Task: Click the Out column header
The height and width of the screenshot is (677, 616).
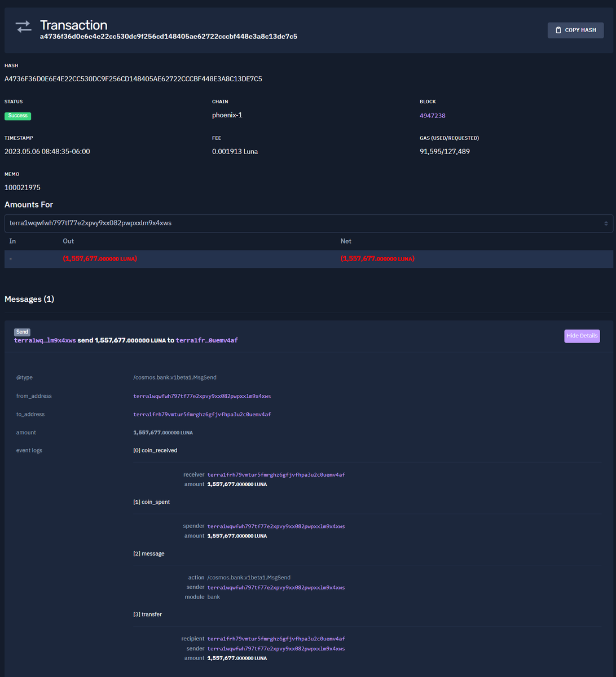Action: (x=68, y=241)
